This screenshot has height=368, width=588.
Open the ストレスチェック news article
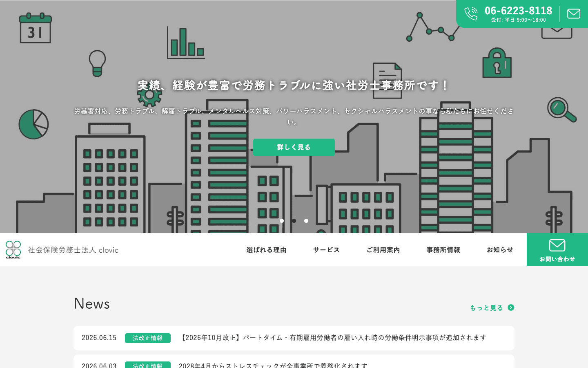point(294,361)
